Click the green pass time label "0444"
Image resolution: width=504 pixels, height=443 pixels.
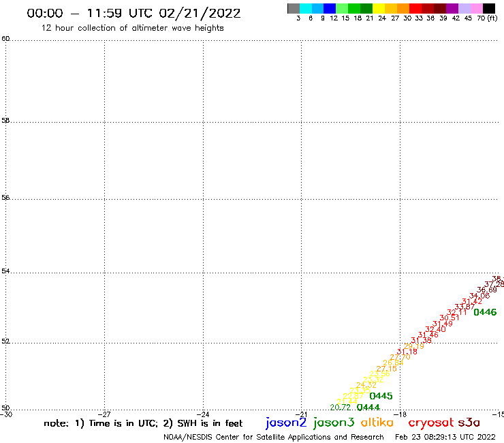[x=368, y=408]
